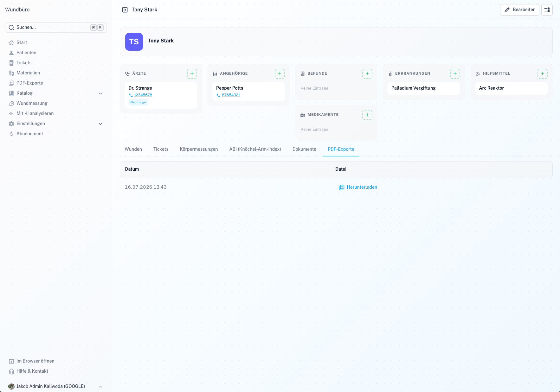Click the Bearbeiten button
This screenshot has width=560, height=392.
click(520, 10)
